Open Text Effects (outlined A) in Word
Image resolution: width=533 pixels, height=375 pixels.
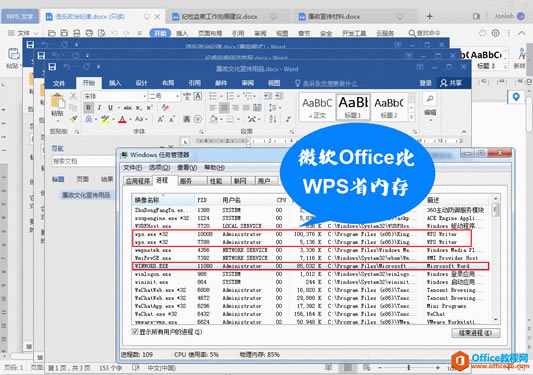click(89, 119)
